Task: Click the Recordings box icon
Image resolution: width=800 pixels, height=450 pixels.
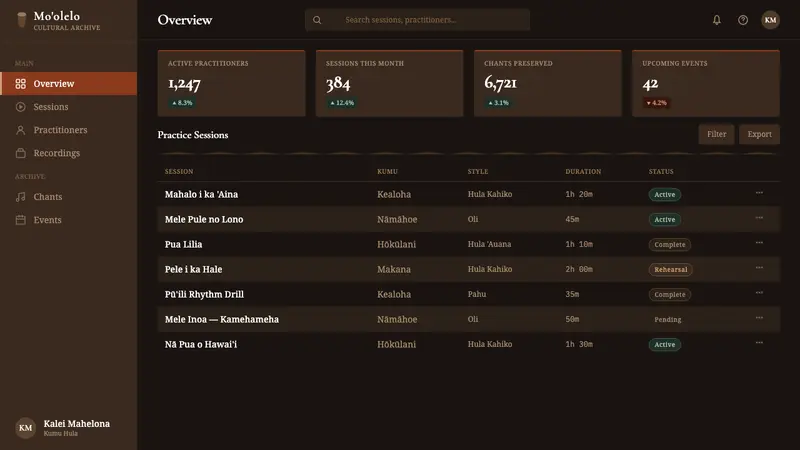Action: click(x=20, y=153)
